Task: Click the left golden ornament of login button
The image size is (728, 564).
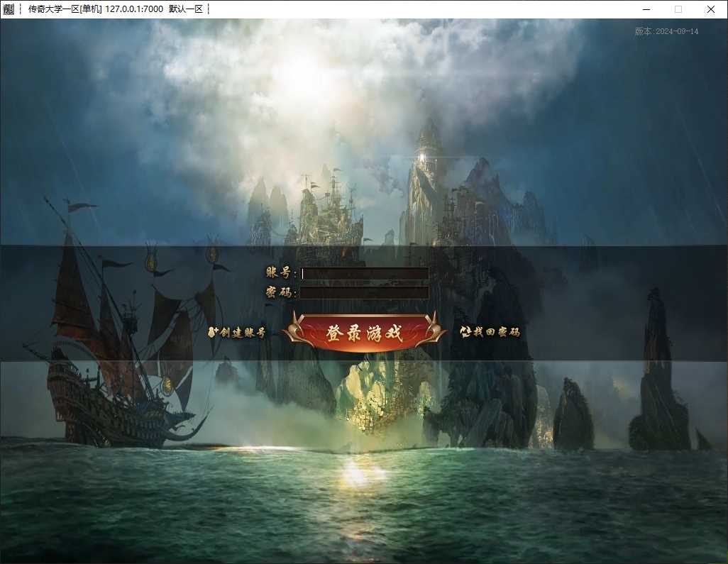Action: 294,331
